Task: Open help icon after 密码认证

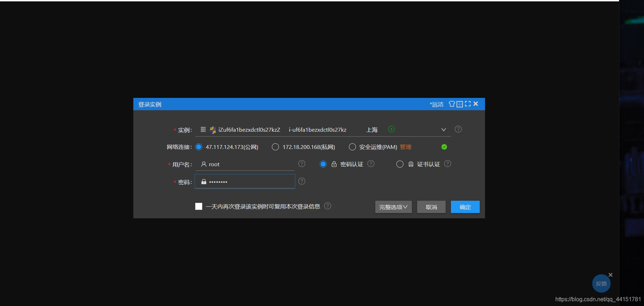Action: pos(371,164)
